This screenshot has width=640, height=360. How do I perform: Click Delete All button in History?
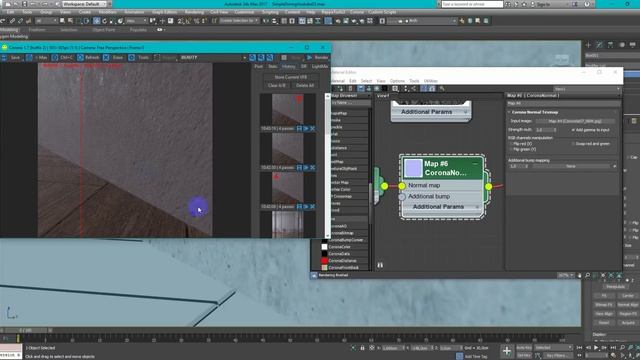click(304, 85)
